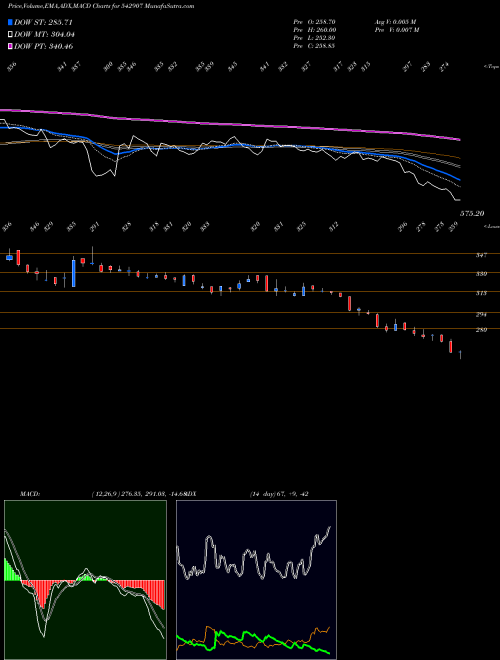Screen dimensions: 500x660
Task: Click the 347 price level label
Action: click(481, 255)
